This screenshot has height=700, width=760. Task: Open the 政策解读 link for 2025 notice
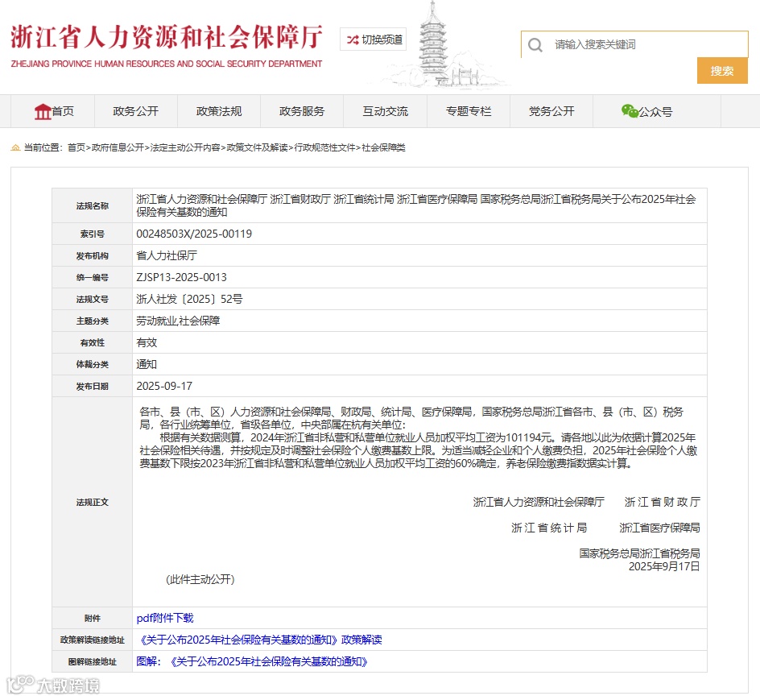point(259,640)
